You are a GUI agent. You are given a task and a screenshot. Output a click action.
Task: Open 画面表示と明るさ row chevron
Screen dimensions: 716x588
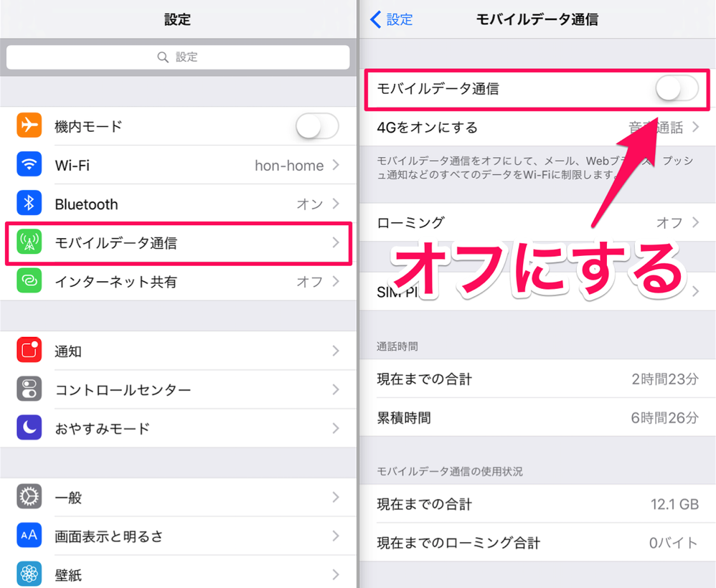click(x=336, y=536)
